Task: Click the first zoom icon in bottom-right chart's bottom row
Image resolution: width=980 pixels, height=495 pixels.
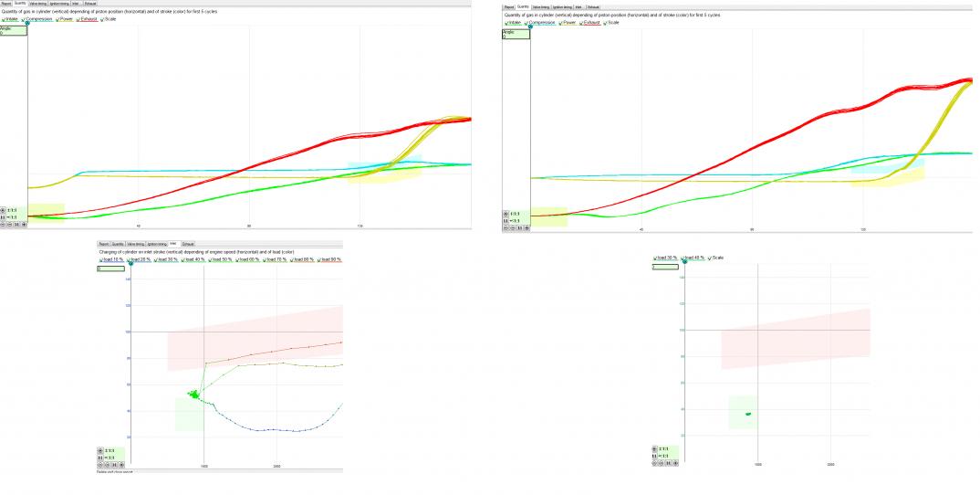Action: pyautogui.click(x=654, y=463)
